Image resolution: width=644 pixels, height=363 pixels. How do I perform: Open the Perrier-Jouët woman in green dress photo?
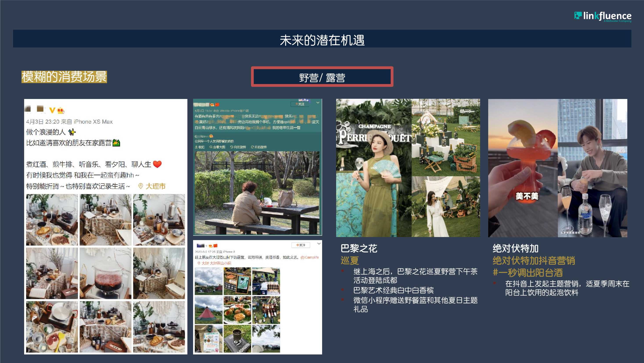(x=374, y=168)
